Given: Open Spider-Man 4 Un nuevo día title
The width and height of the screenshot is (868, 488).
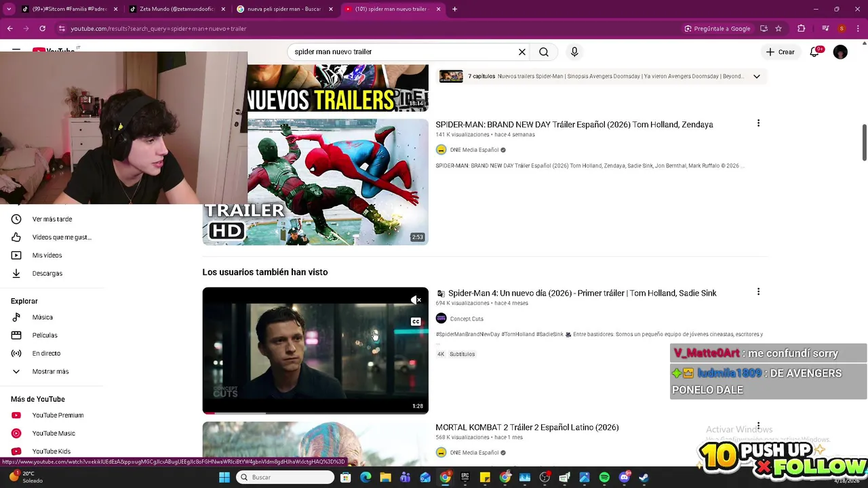Looking at the screenshot, I should (583, 293).
